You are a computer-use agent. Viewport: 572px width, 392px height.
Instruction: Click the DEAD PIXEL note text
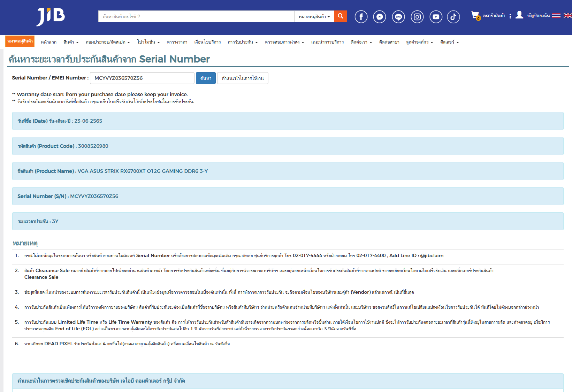click(x=127, y=344)
